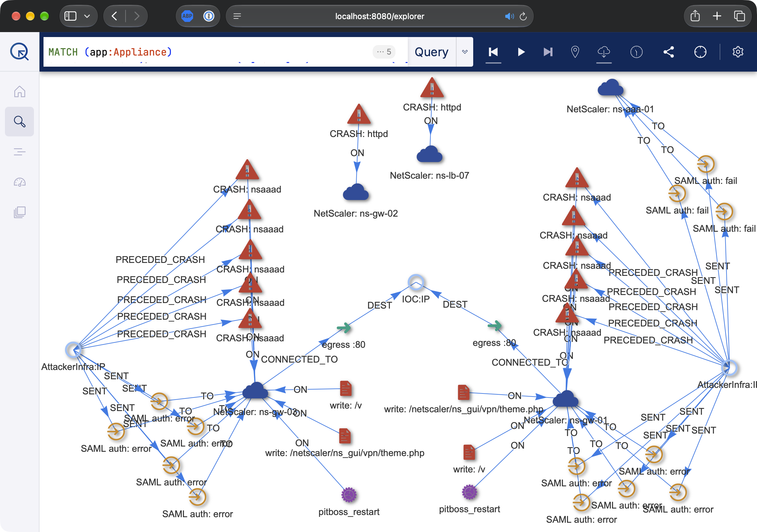Screen dimensions: 757x532
Task: Click the Quine logo icon
Action: (x=19, y=52)
